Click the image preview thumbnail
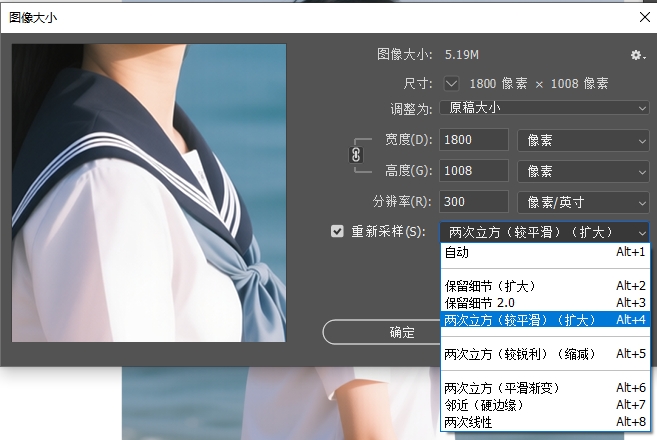657x440 pixels. tap(149, 193)
